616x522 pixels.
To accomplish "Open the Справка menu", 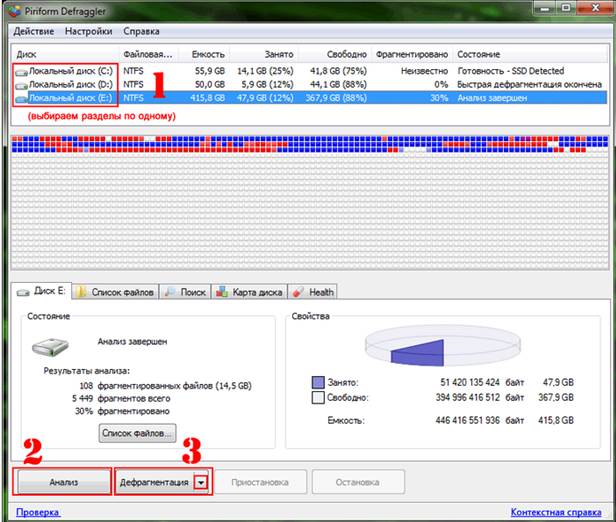I will click(x=141, y=31).
